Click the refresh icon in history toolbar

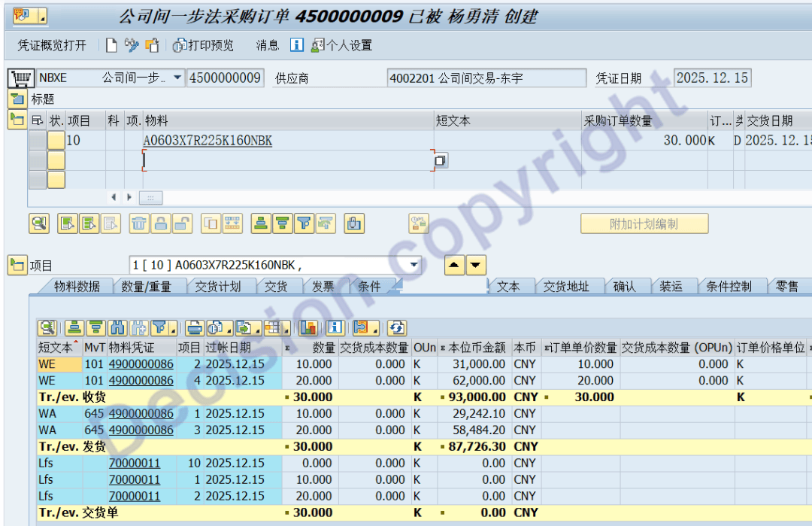coord(397,327)
